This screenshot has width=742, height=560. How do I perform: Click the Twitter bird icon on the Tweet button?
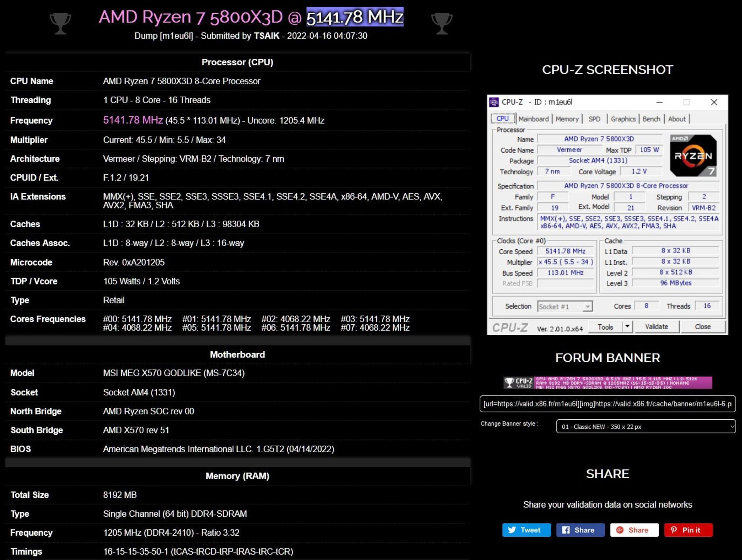click(x=512, y=530)
